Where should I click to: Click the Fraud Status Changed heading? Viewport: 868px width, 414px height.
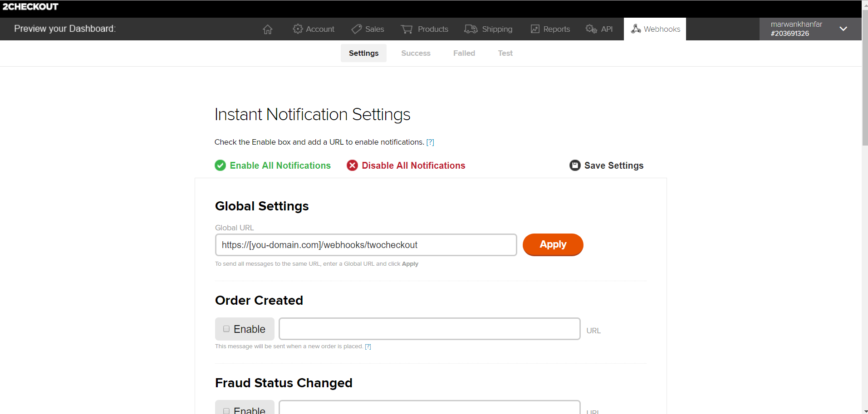(284, 383)
